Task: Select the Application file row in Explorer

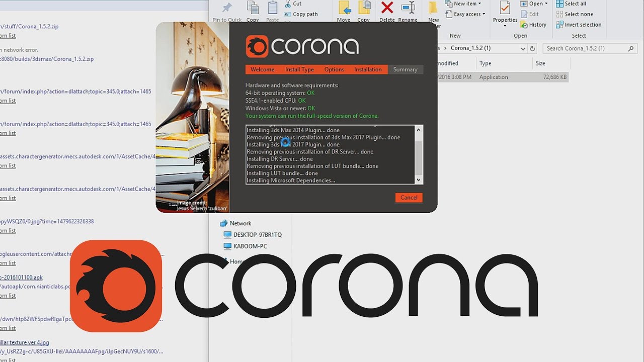Action: point(503,77)
